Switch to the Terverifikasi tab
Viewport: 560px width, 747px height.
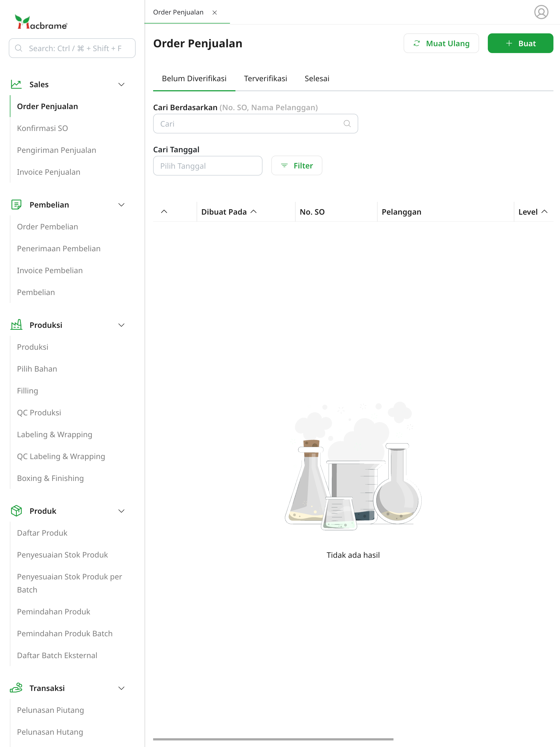(x=265, y=78)
